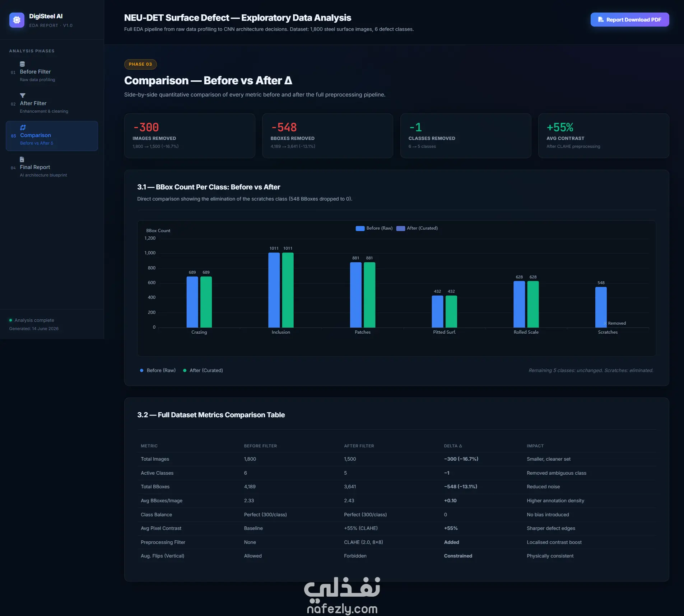Click the comparison arrows icon in sidebar
This screenshot has width=684, height=616.
tap(23, 127)
